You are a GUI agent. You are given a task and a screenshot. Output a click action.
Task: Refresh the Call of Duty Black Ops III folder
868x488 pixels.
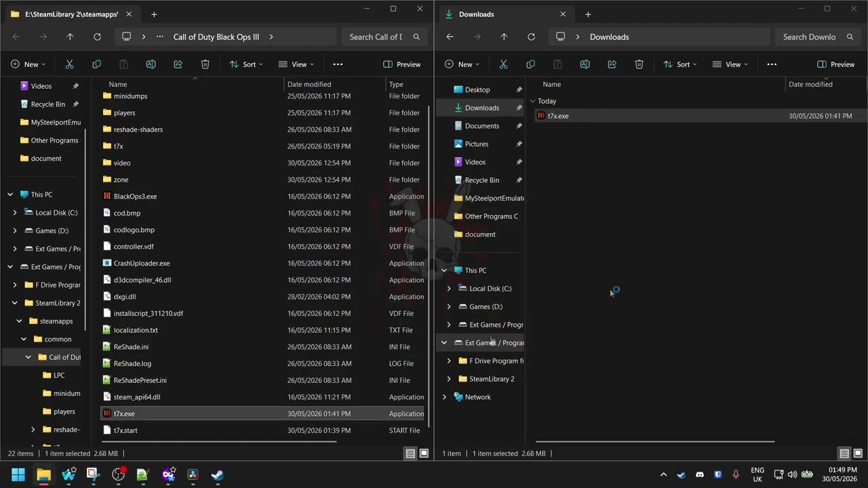[x=97, y=37]
